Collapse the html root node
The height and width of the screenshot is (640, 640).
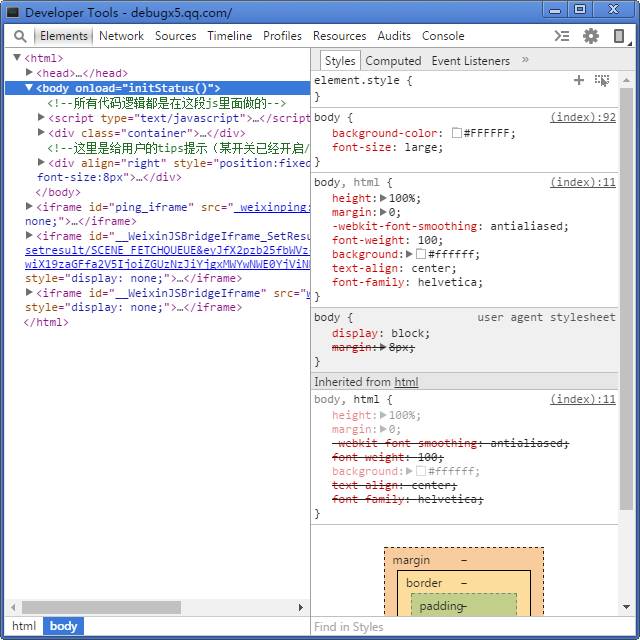click(x=17, y=58)
